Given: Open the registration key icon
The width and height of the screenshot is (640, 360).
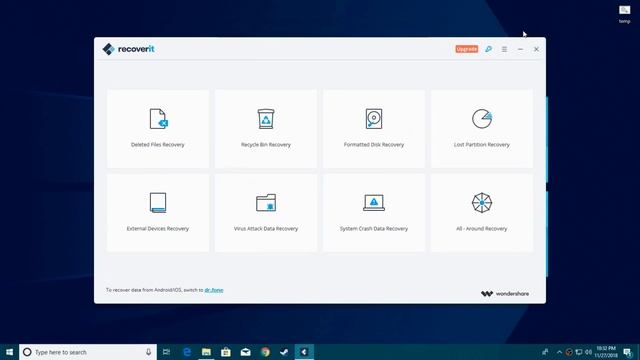Looking at the screenshot, I should pyautogui.click(x=488, y=49).
